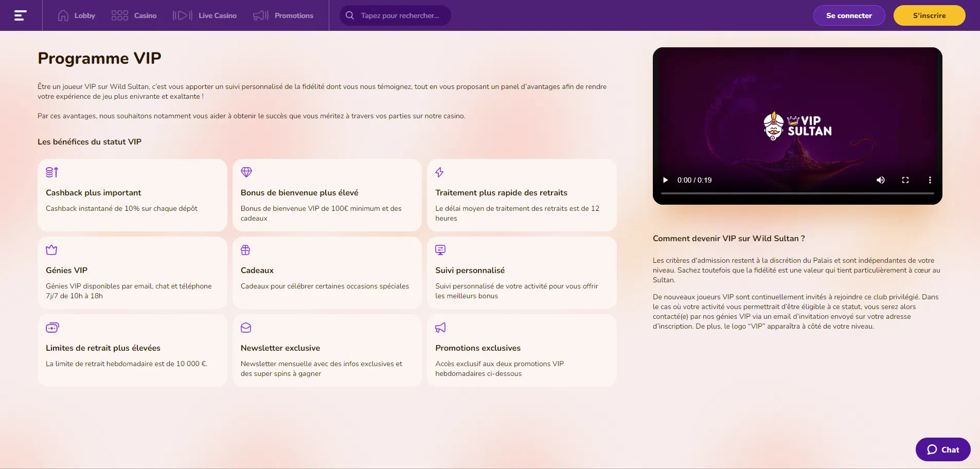
Task: Click the diamond icon for welcome bonus
Action: coord(246,172)
